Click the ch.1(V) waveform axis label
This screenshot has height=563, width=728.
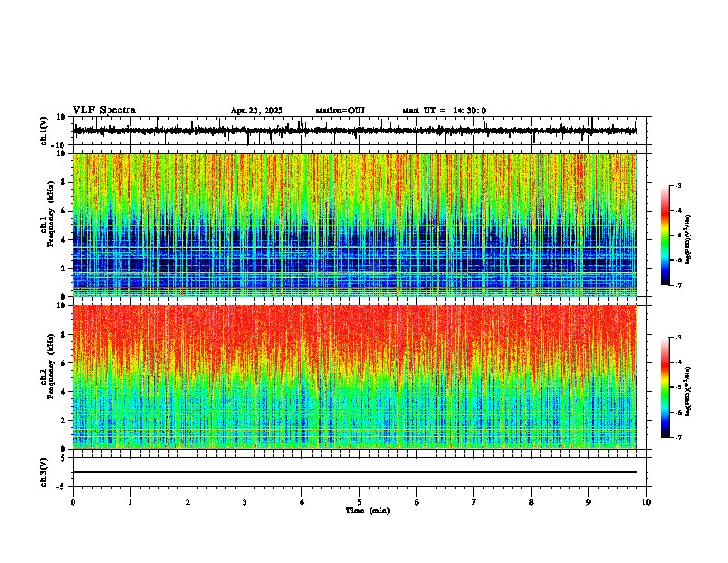coord(44,131)
